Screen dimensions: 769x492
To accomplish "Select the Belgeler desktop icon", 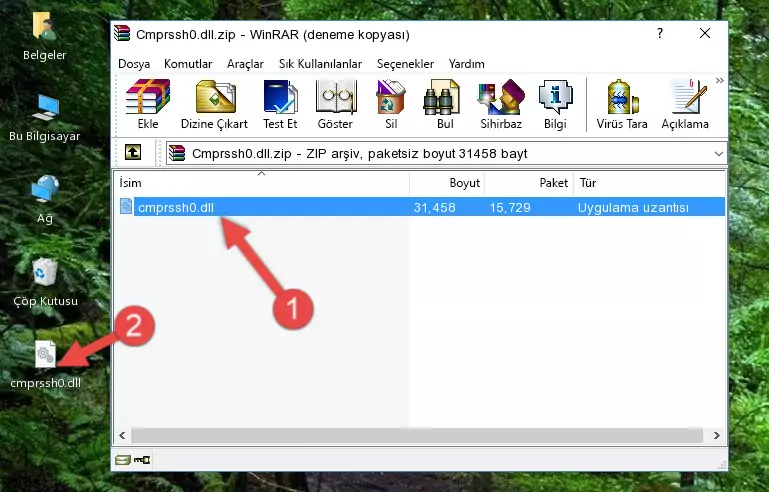I will coord(45,37).
